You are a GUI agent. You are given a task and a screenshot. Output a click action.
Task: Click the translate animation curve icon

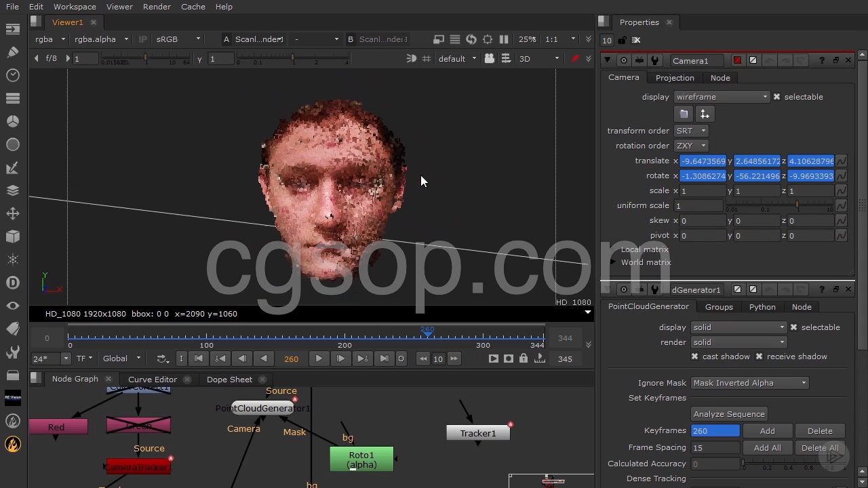841,161
